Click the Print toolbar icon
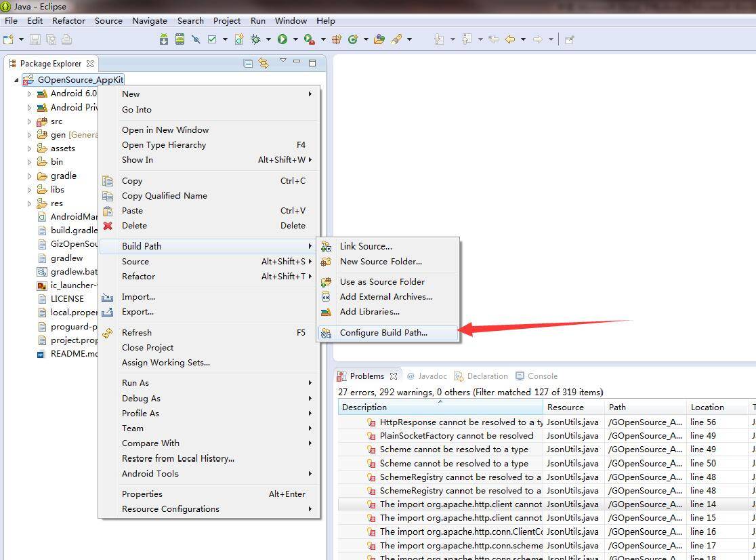 click(67, 39)
